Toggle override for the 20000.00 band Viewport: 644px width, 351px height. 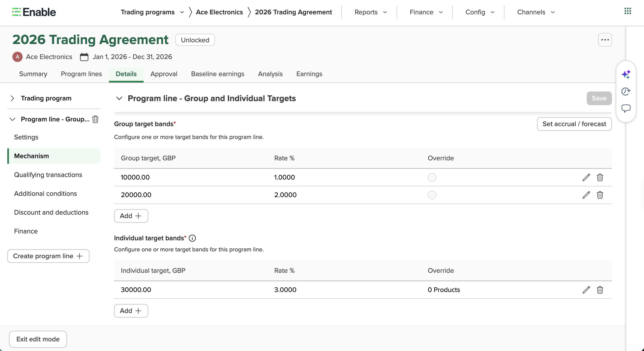pyautogui.click(x=432, y=195)
